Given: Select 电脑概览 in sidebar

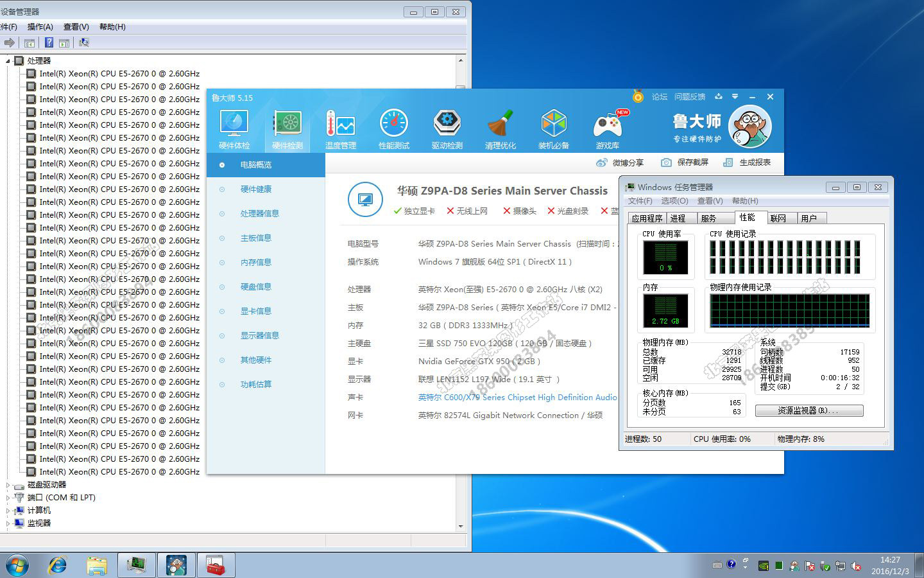Looking at the screenshot, I should coord(266,165).
